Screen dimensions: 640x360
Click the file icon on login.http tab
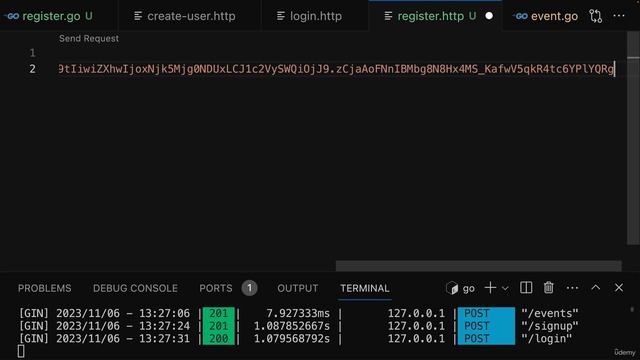click(281, 16)
